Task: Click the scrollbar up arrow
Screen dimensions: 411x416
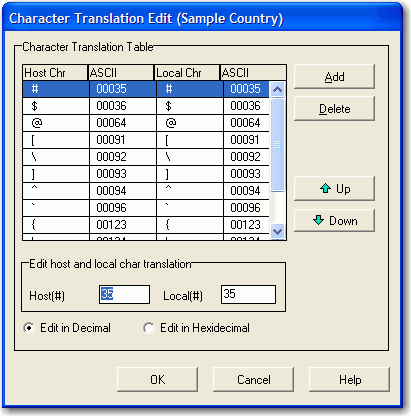Action: (x=277, y=89)
